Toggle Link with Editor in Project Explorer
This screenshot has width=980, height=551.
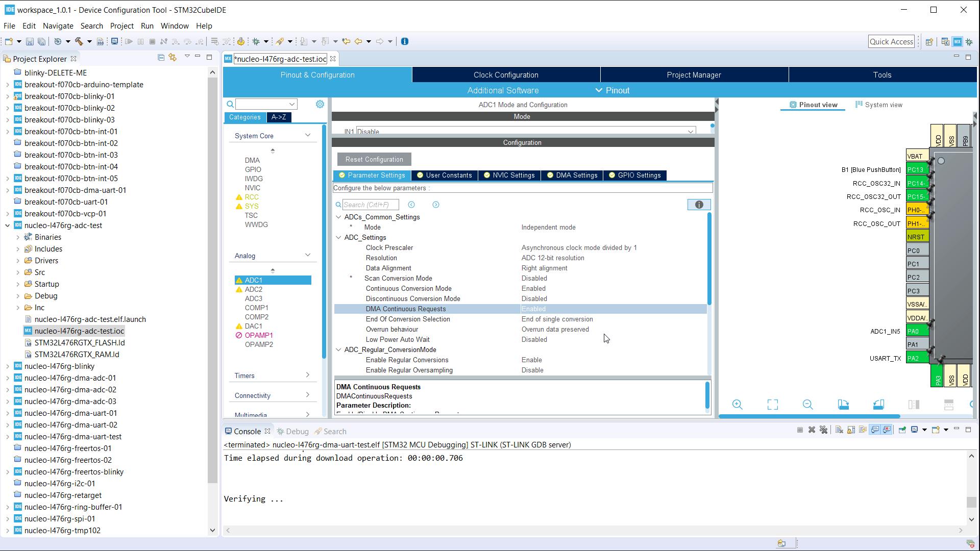click(x=173, y=58)
